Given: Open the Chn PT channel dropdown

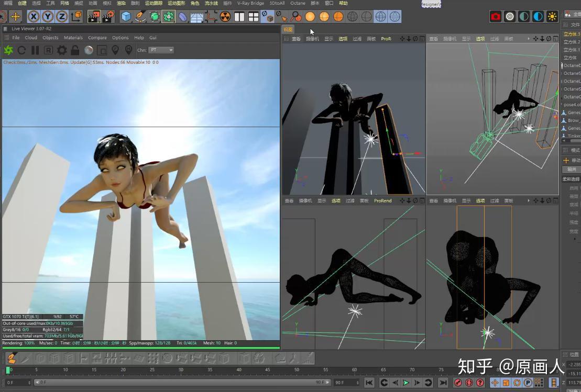Looking at the screenshot, I should tap(161, 50).
